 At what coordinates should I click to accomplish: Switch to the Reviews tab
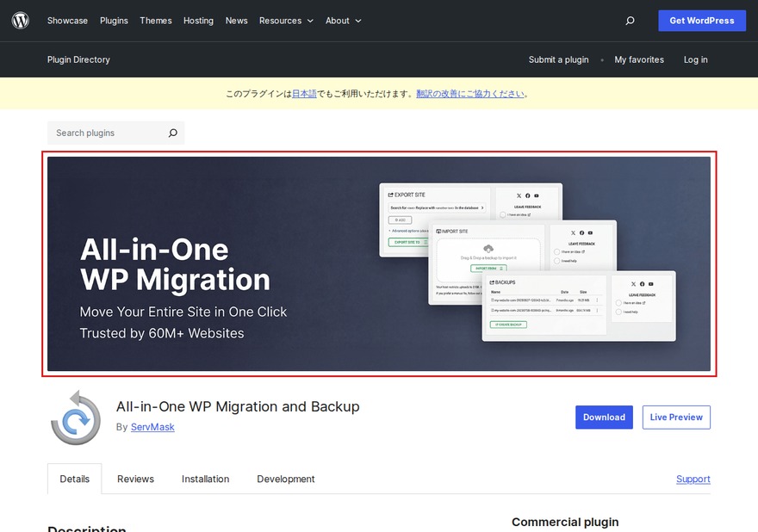pyautogui.click(x=135, y=479)
